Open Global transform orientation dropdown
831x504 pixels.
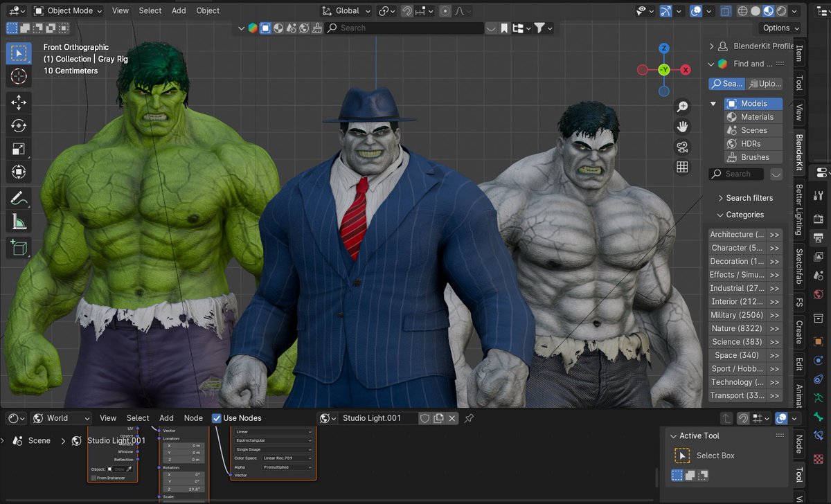point(346,11)
